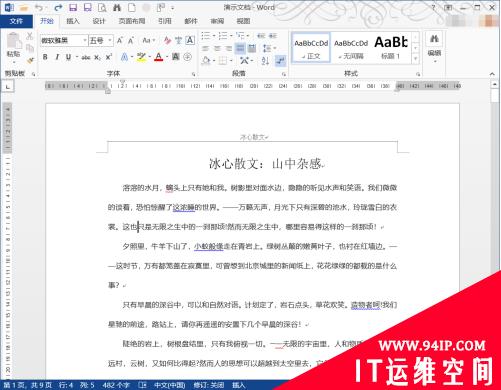
Task: Increase font size with the grow font icon
Action: coord(120,41)
